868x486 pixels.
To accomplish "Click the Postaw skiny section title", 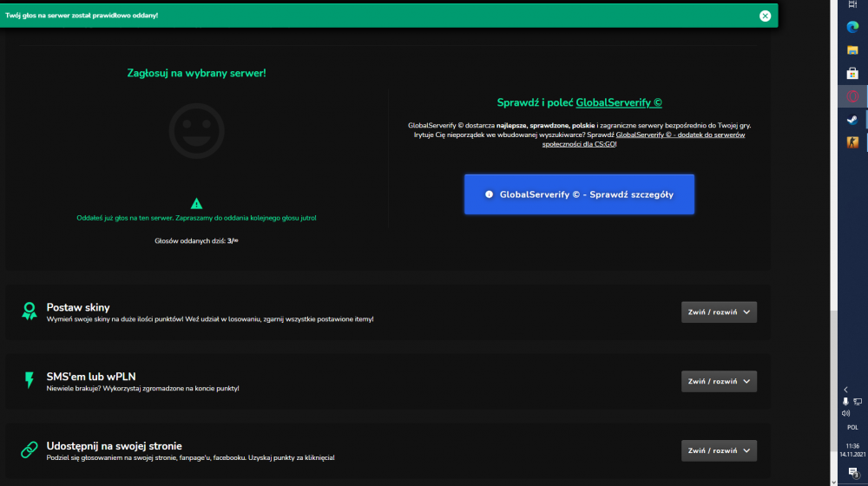I will point(78,307).
